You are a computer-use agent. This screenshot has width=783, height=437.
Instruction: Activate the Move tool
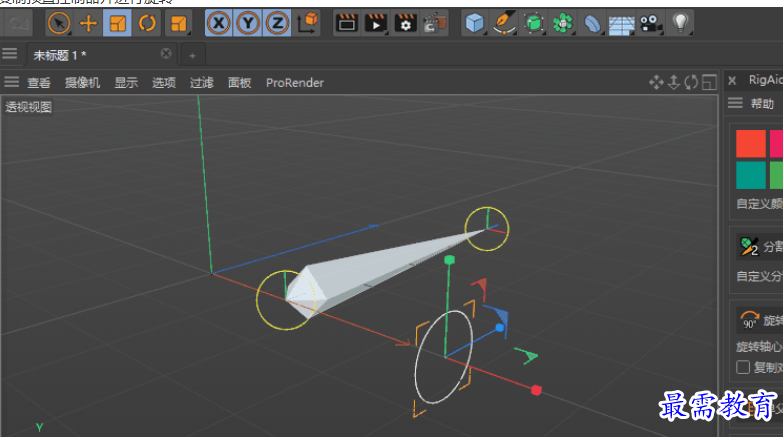tap(88, 23)
